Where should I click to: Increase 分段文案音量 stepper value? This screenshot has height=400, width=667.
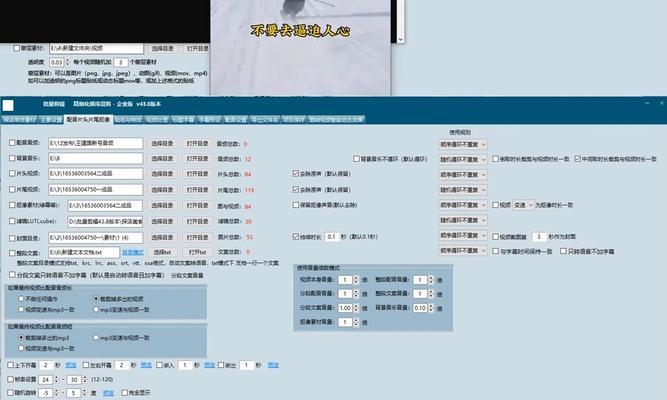(x=356, y=306)
